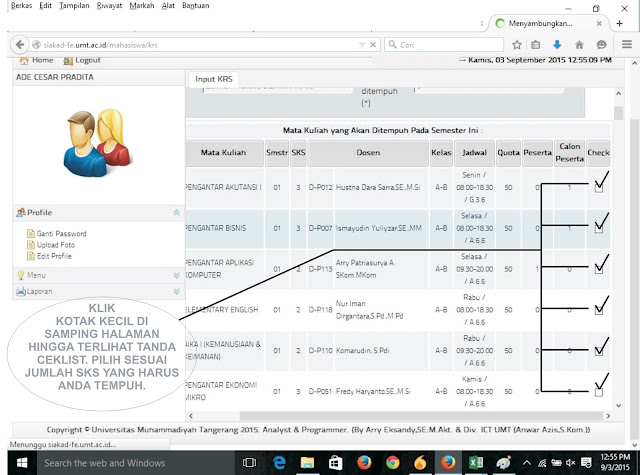Bookmark this page with the star icon
This screenshot has width=640, height=475.
coord(517,45)
